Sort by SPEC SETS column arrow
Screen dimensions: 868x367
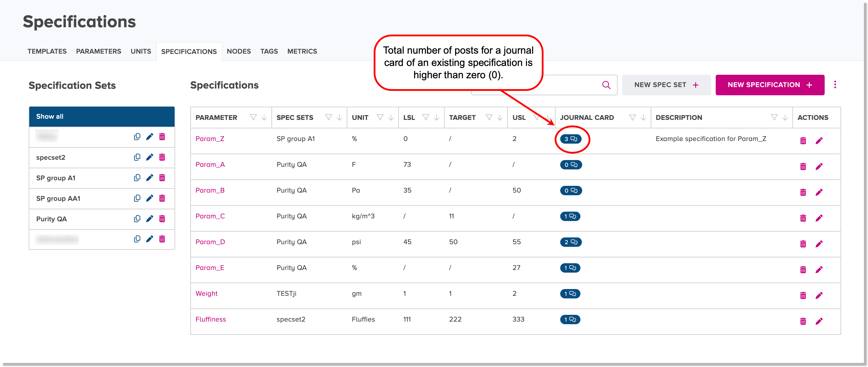pyautogui.click(x=339, y=117)
